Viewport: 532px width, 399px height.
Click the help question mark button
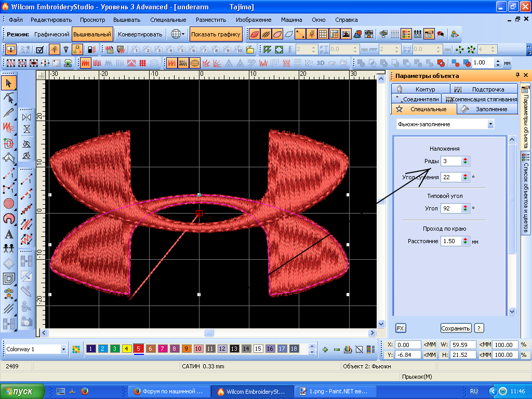pos(479,328)
